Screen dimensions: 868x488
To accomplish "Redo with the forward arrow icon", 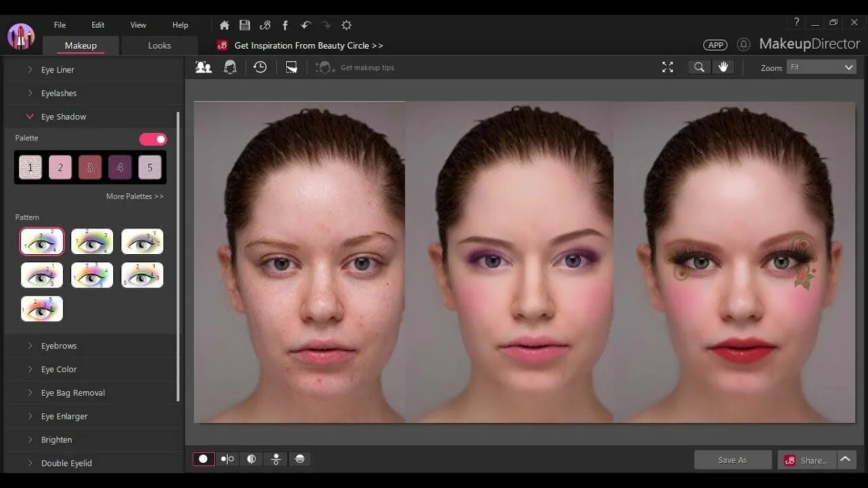I will 326,25.
